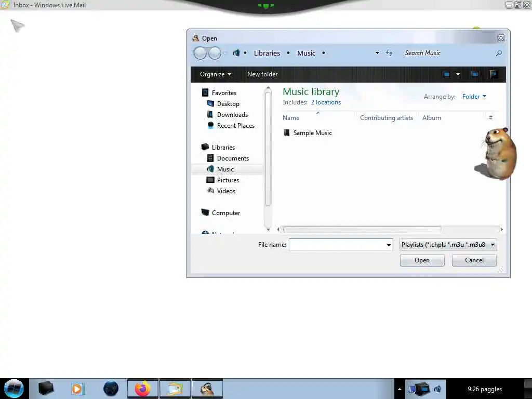532x399 pixels.
Task: Sort by the Name column header
Action: [x=291, y=118]
